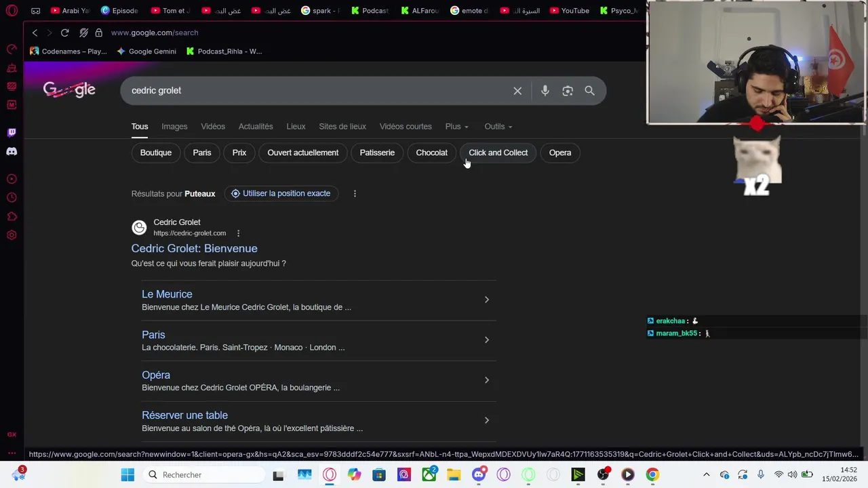The width and height of the screenshot is (868, 488).
Task: Open the GX Cleaner sidebar icon
Action: pos(12,68)
